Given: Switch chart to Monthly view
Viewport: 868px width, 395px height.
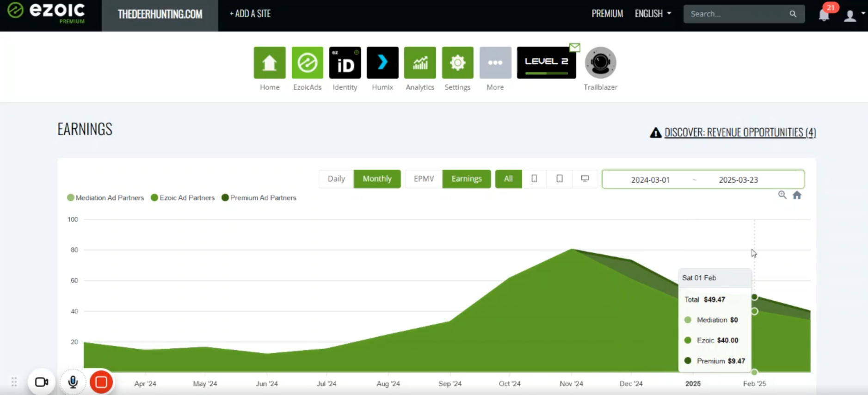Looking at the screenshot, I should (377, 179).
